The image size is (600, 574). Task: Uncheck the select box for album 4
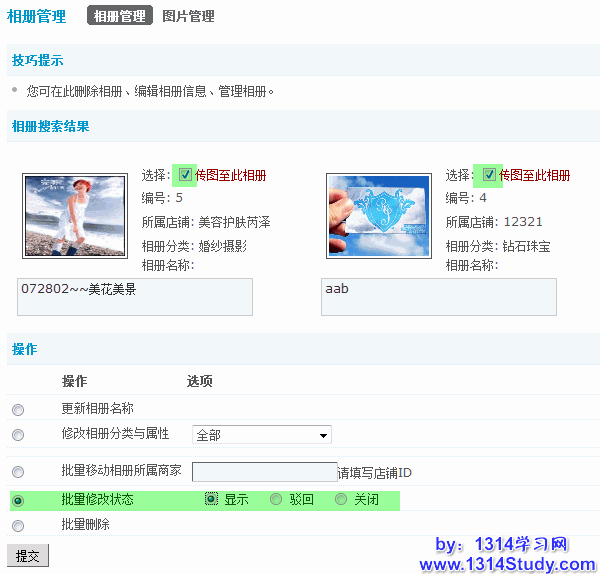pyautogui.click(x=489, y=175)
